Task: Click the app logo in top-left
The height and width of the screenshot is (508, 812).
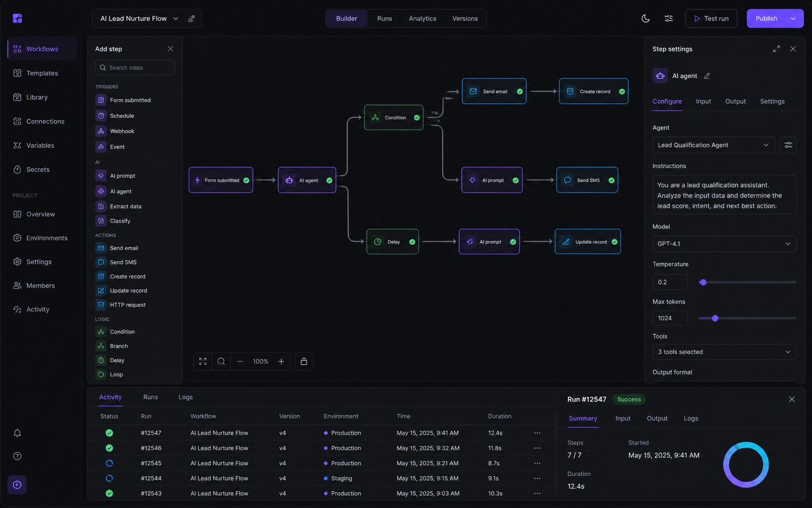Action: [x=17, y=18]
